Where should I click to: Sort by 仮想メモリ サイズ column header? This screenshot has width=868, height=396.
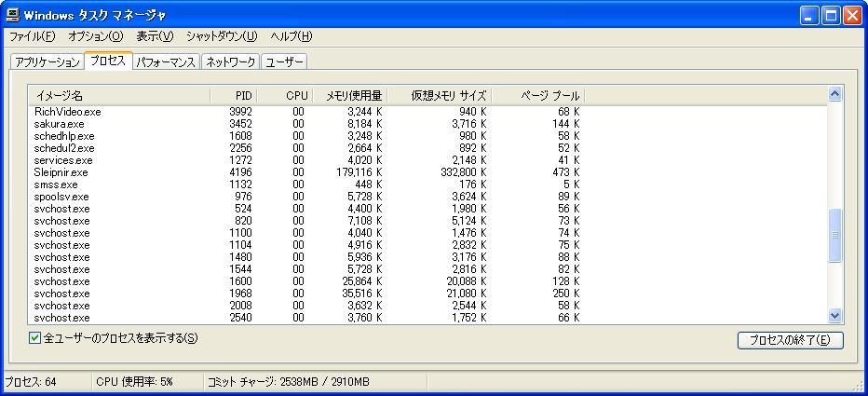[x=441, y=95]
